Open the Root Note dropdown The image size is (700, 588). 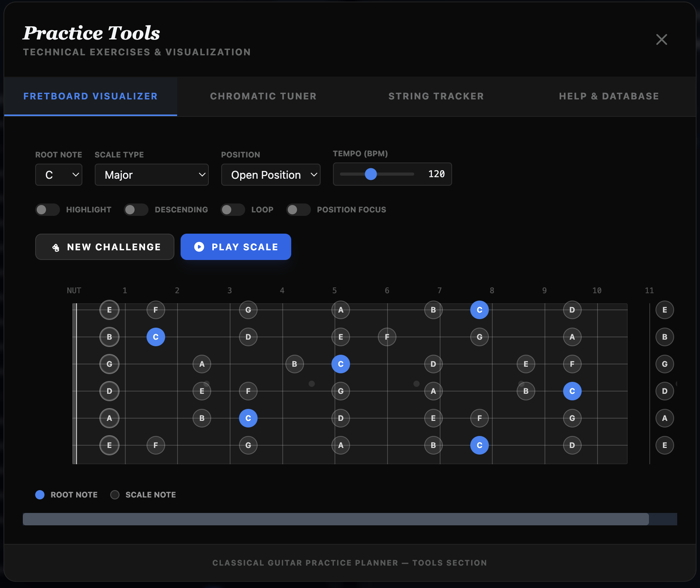coord(59,175)
